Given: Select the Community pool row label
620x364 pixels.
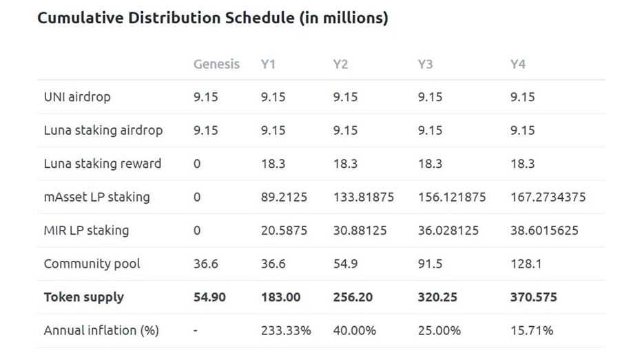Looking at the screenshot, I should tap(92, 264).
